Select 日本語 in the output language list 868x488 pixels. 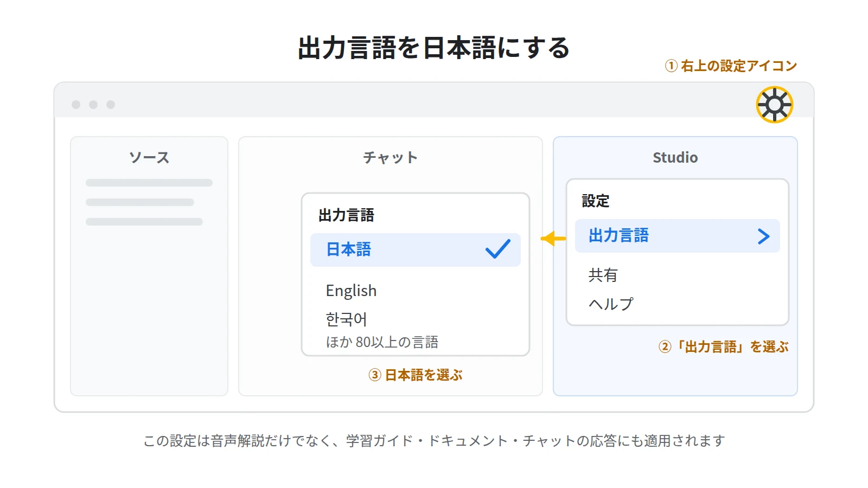(x=415, y=250)
